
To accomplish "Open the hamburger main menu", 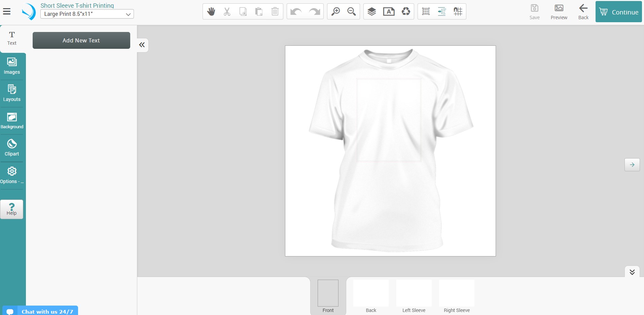I will (x=7, y=12).
